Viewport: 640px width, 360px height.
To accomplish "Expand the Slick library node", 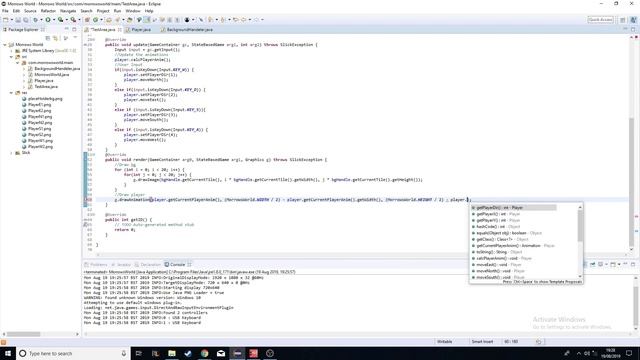I will point(11,153).
